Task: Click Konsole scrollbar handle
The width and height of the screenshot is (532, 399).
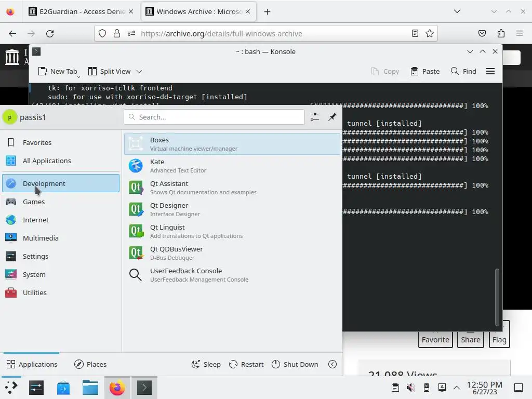Action: tap(497, 297)
